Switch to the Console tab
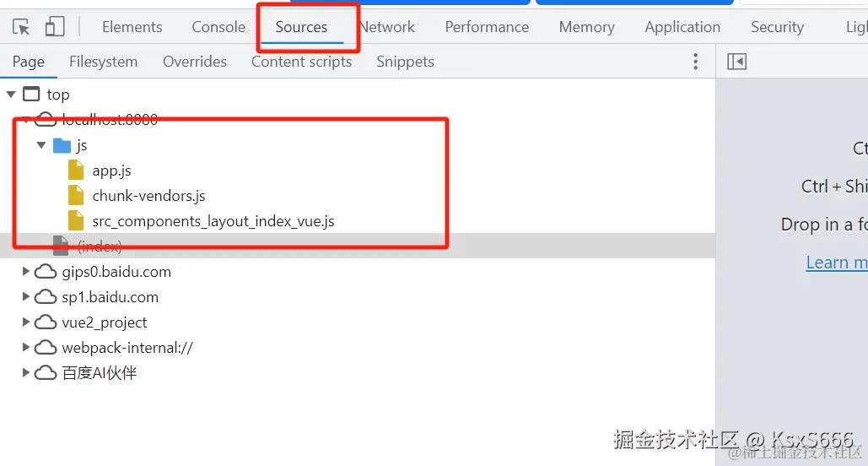The height and width of the screenshot is (466, 868). (218, 27)
